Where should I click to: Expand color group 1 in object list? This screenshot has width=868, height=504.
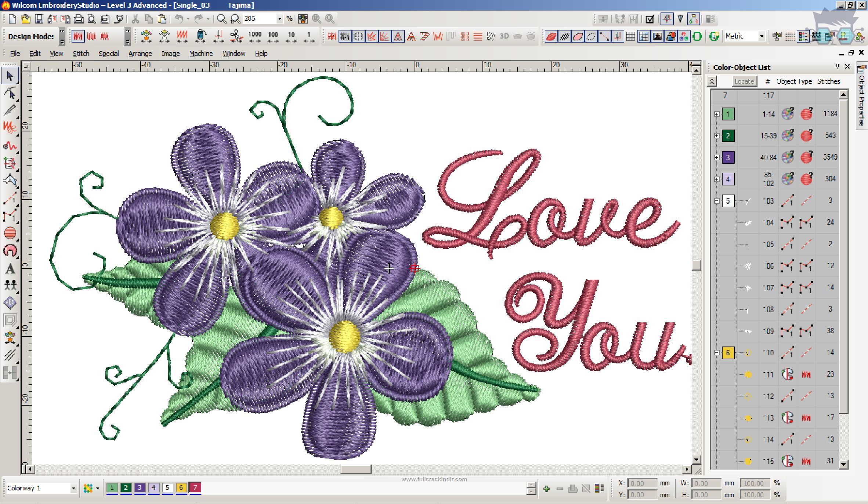coord(717,114)
